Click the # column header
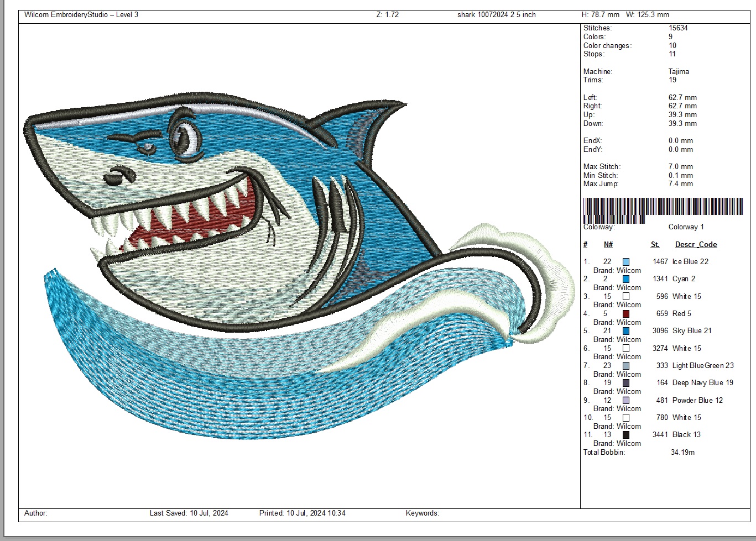Screen dimensions: 756x541 (x=586, y=245)
